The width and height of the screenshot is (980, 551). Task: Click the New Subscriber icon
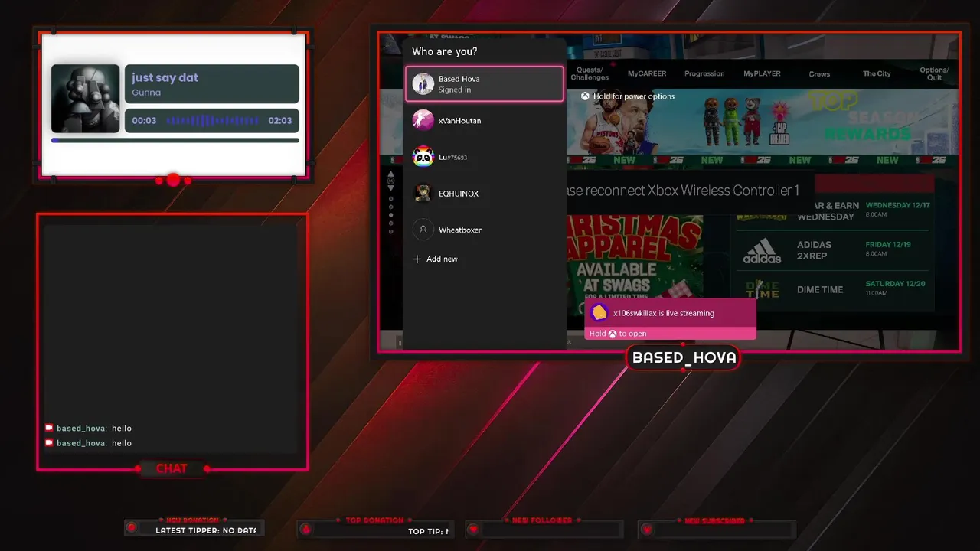[647, 529]
